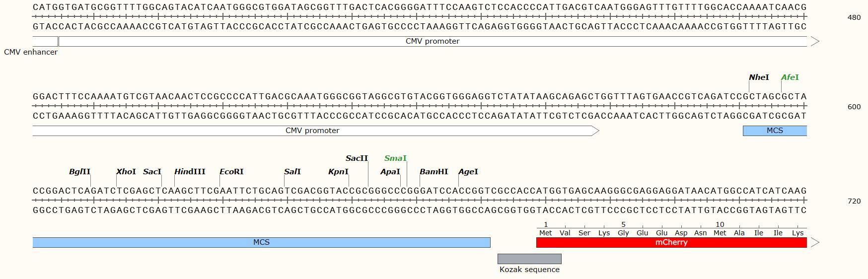Click the SacII enzyme label
This screenshot has height=279, width=868.
tap(357, 158)
